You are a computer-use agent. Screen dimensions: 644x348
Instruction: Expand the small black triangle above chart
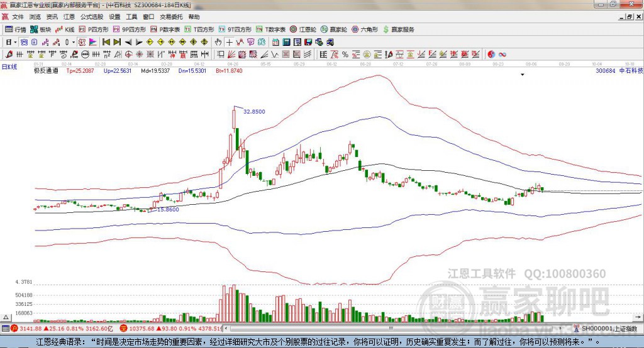pyautogui.click(x=523, y=75)
